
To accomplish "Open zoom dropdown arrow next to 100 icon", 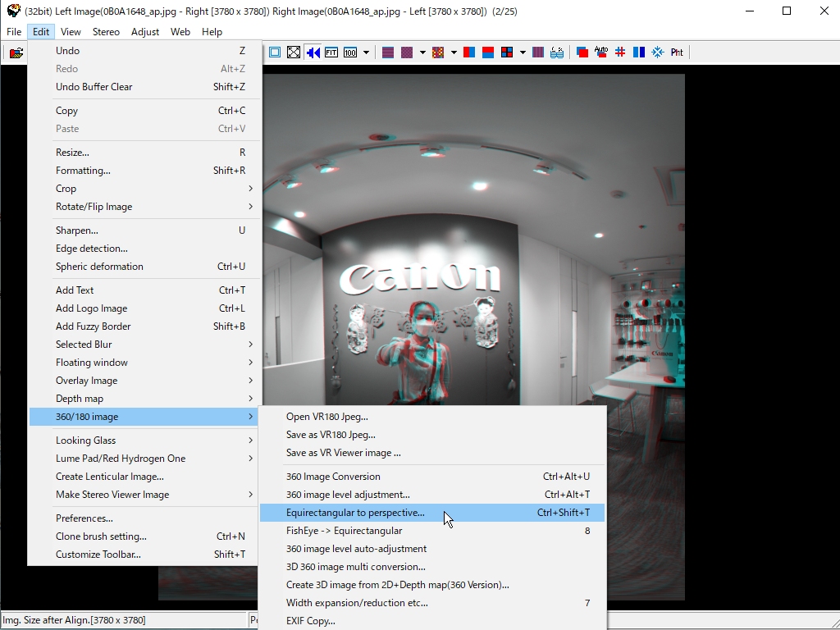I will (x=366, y=52).
